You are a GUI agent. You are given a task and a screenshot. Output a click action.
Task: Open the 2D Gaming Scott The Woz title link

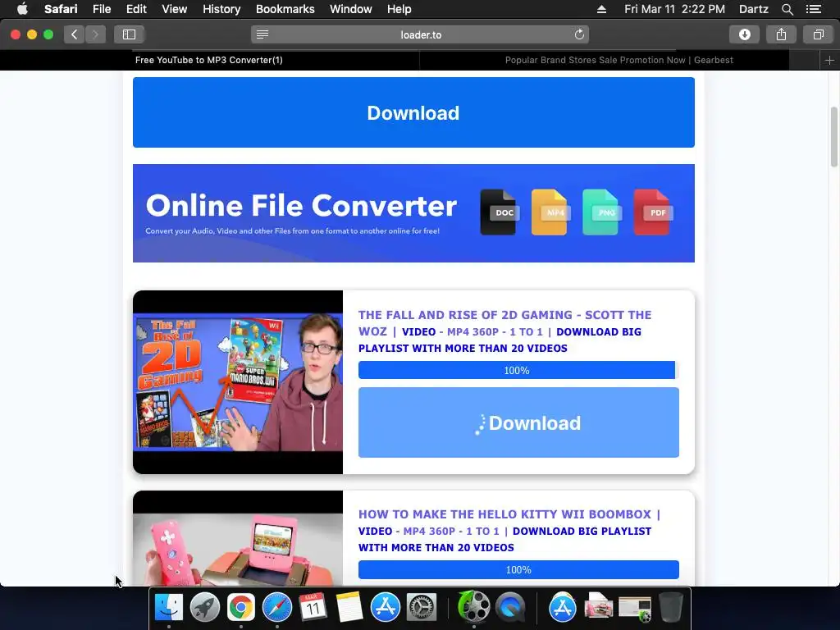(x=504, y=323)
